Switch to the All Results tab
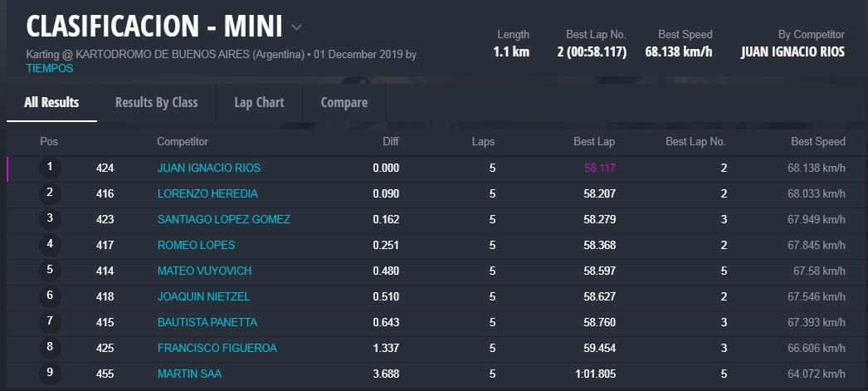The width and height of the screenshot is (868, 391). click(x=51, y=103)
